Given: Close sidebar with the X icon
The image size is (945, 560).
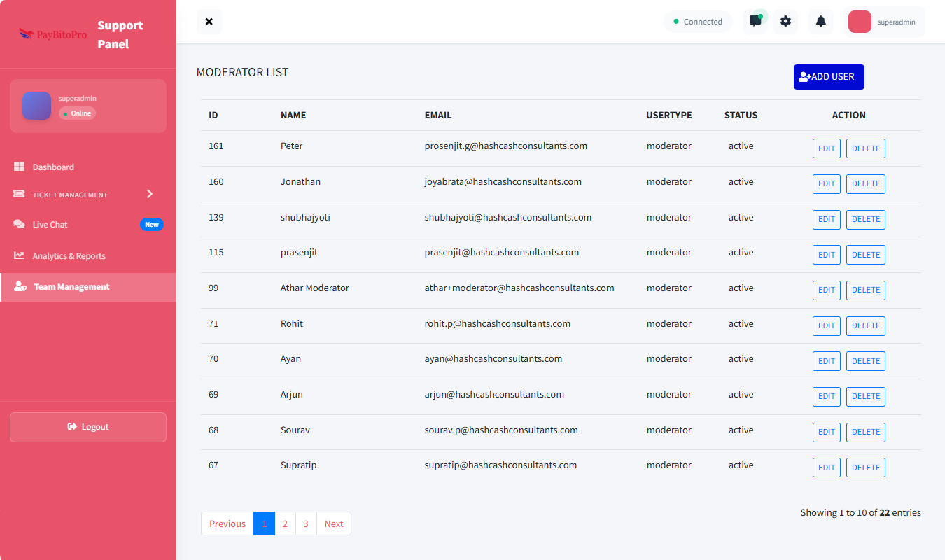Looking at the screenshot, I should (x=209, y=22).
